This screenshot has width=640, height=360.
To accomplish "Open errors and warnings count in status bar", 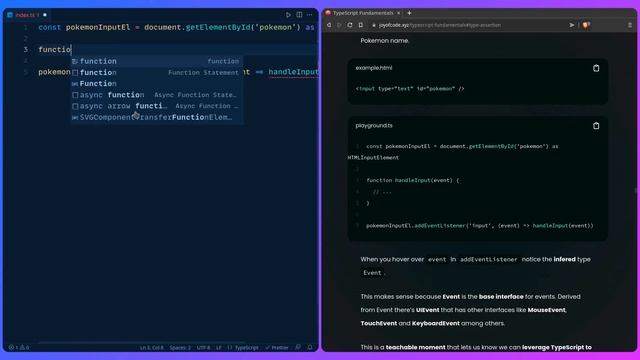I will [19, 347].
